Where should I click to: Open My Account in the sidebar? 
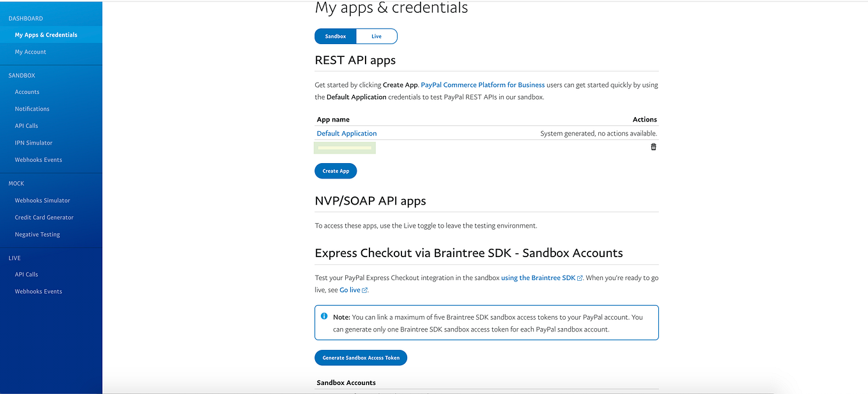coord(31,52)
